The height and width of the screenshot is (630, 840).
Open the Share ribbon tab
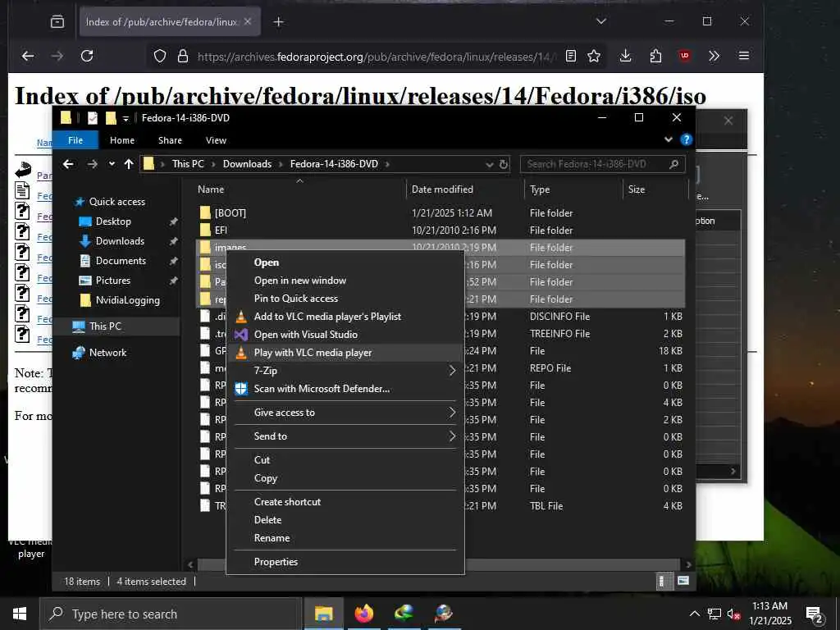point(170,140)
